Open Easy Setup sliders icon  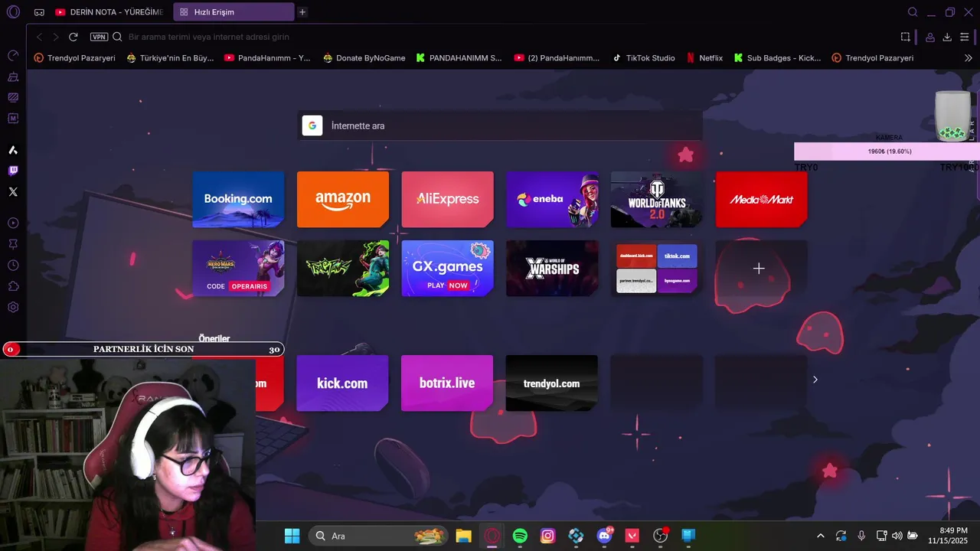pyautogui.click(x=965, y=37)
